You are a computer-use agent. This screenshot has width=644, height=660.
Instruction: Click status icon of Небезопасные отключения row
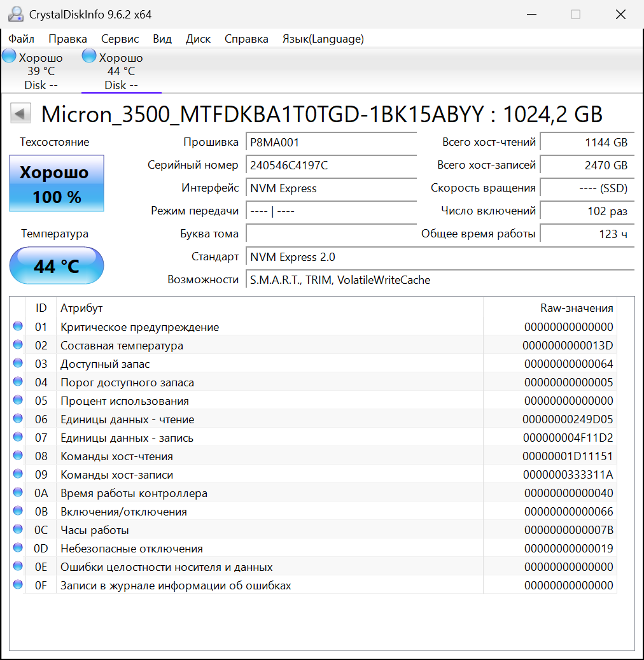(x=18, y=547)
